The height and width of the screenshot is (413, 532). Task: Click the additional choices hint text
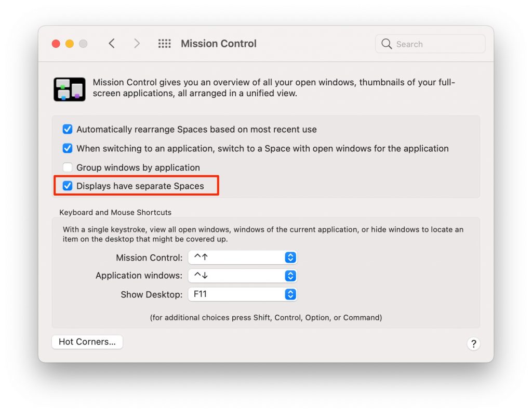tap(266, 318)
